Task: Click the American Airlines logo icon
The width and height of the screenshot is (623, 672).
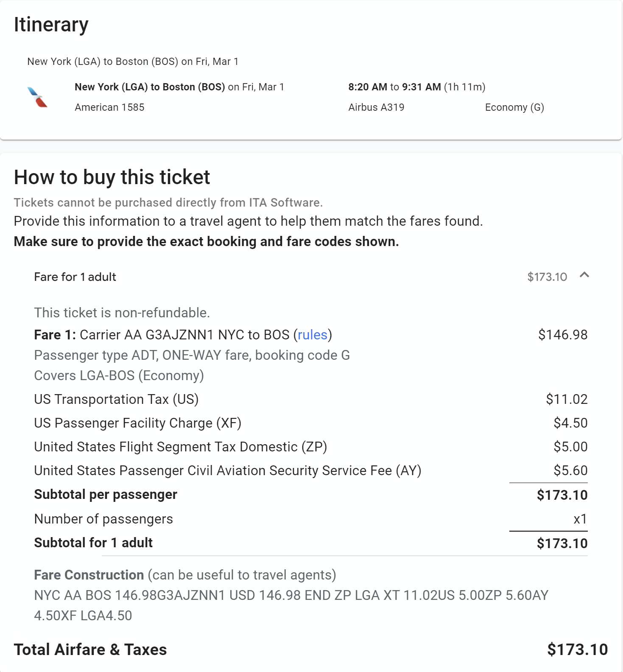Action: [x=37, y=97]
